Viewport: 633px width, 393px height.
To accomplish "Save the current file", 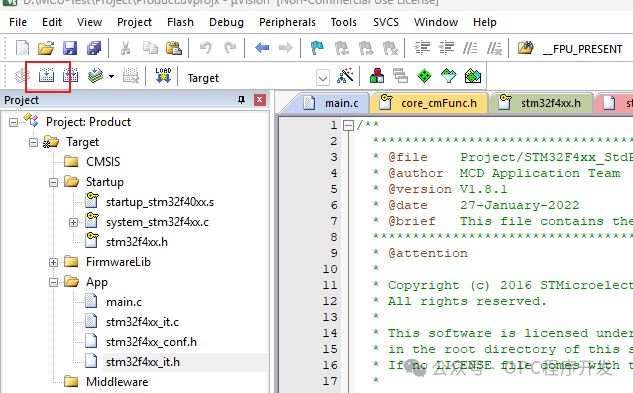I will pos(70,48).
